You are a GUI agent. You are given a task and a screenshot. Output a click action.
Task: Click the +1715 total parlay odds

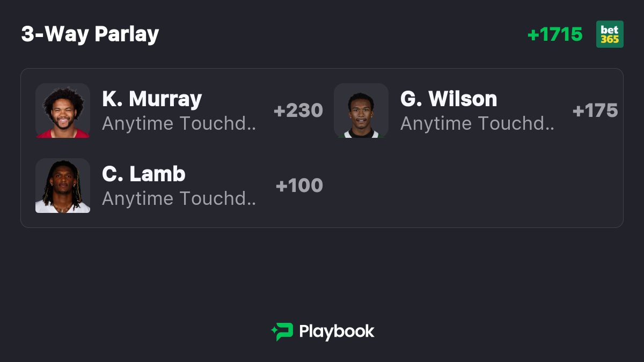click(x=555, y=34)
